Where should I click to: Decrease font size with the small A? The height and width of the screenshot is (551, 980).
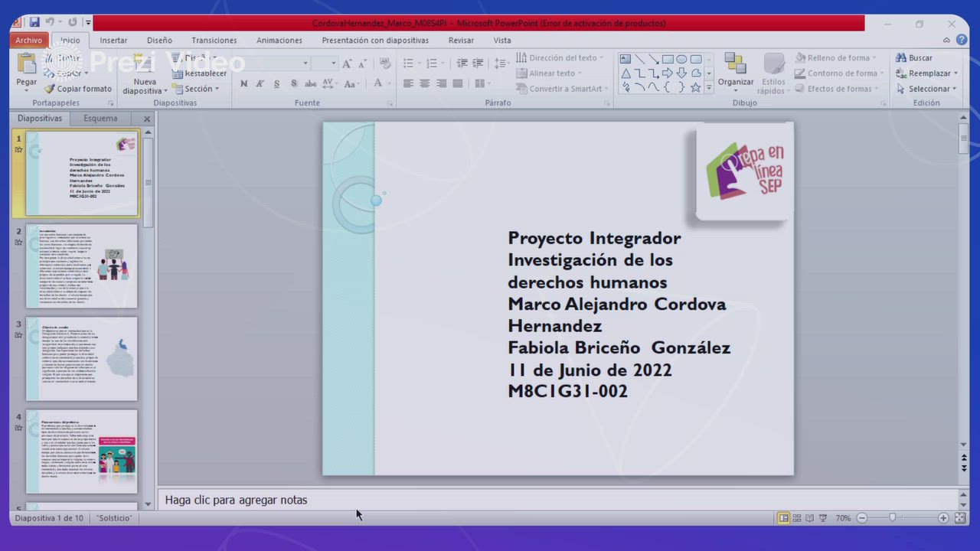(364, 64)
